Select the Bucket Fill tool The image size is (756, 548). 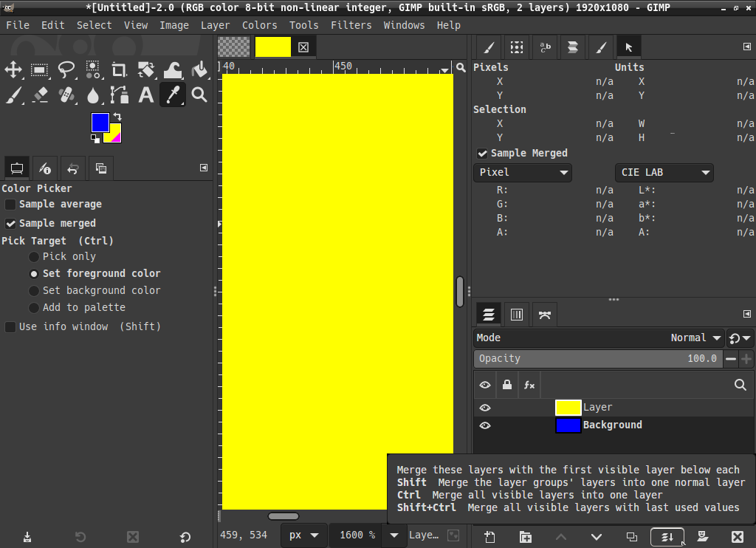pos(199,70)
